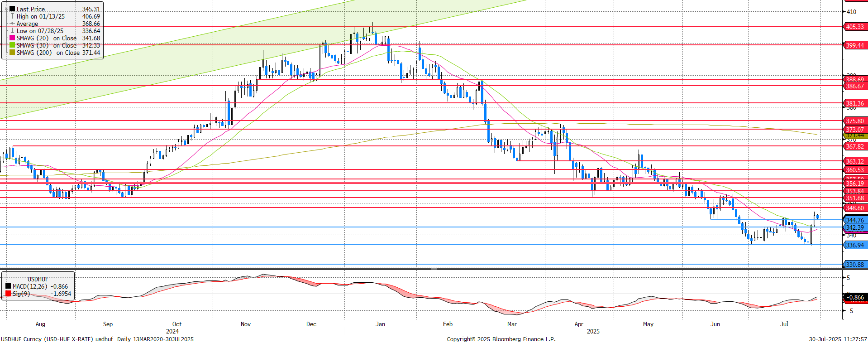Click the blue 330.88 price tag
This screenshot has height=343, width=868.
pyautogui.click(x=855, y=265)
